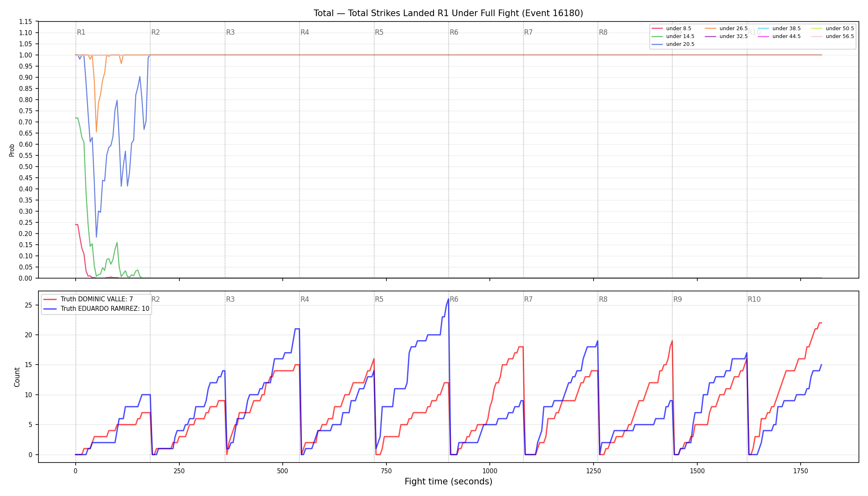Click the blue swatch beside Truth EDUARDO RAMIREZ
The width and height of the screenshot is (868, 496).
(50, 309)
